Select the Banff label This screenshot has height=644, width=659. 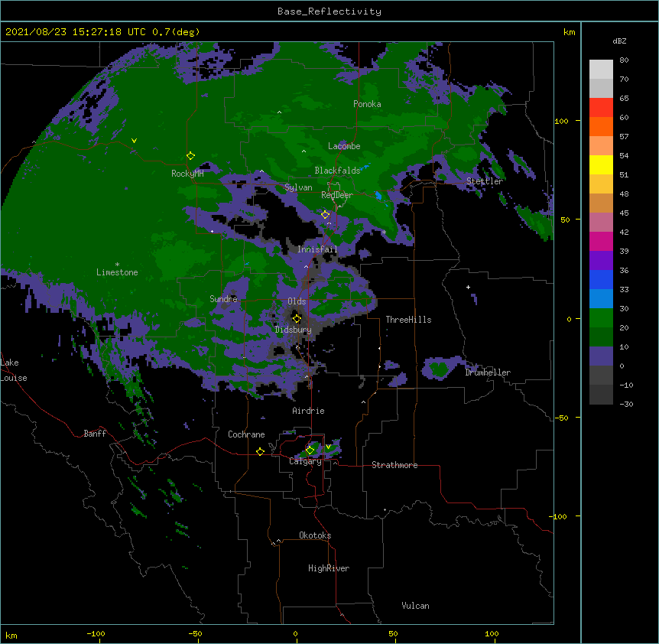pyautogui.click(x=95, y=434)
